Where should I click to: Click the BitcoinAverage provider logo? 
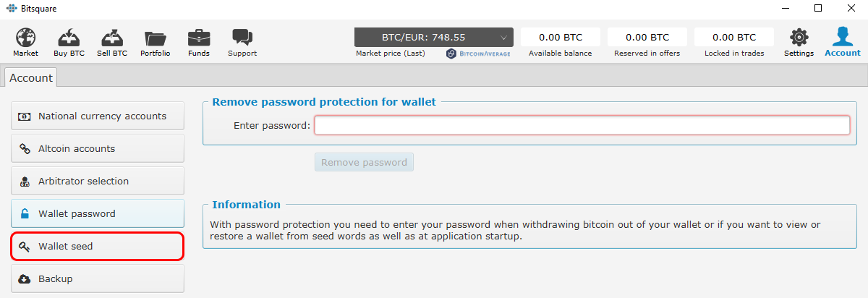click(x=478, y=54)
